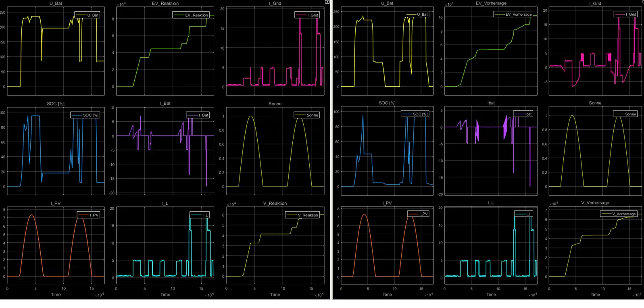The height and width of the screenshot is (308, 644).
Task: Click the small toolbar-restore icon above the Reaktion scope
Action: 327,2
